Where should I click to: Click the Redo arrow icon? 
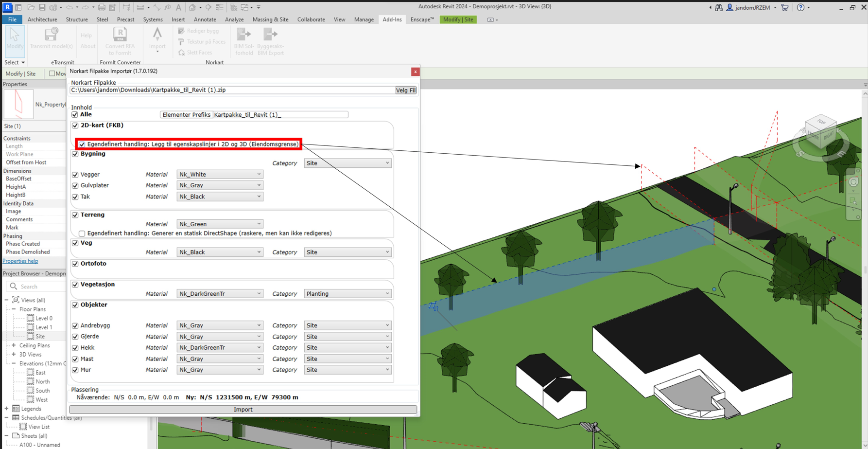[86, 7]
